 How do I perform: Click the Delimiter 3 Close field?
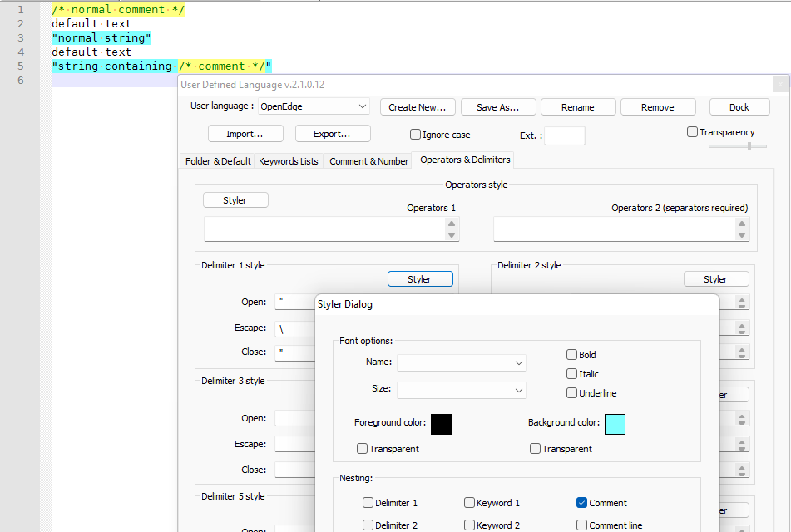point(295,470)
